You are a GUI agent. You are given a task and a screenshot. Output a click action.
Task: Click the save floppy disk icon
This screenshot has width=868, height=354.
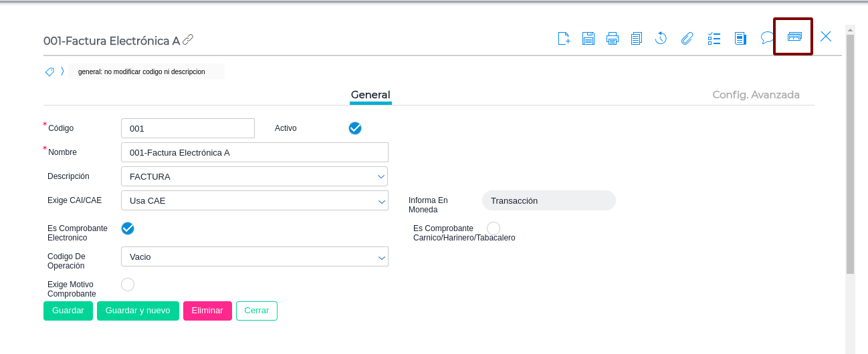click(588, 38)
